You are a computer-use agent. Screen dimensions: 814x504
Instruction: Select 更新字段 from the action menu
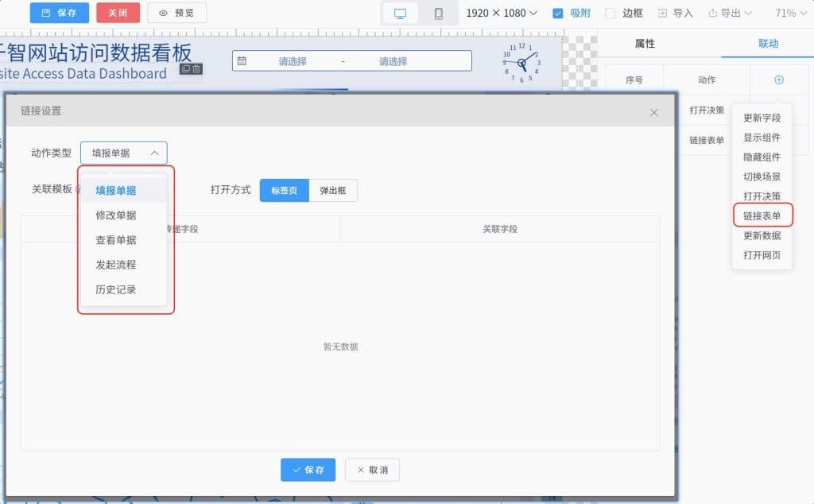pyautogui.click(x=762, y=118)
